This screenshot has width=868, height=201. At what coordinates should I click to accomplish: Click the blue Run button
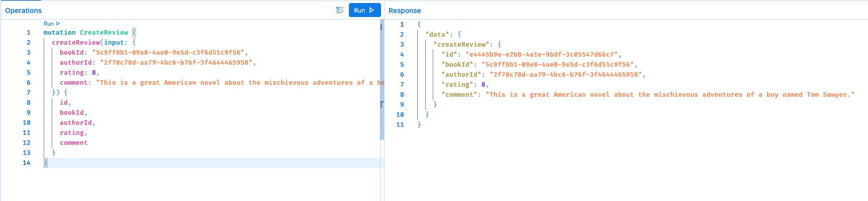[365, 10]
